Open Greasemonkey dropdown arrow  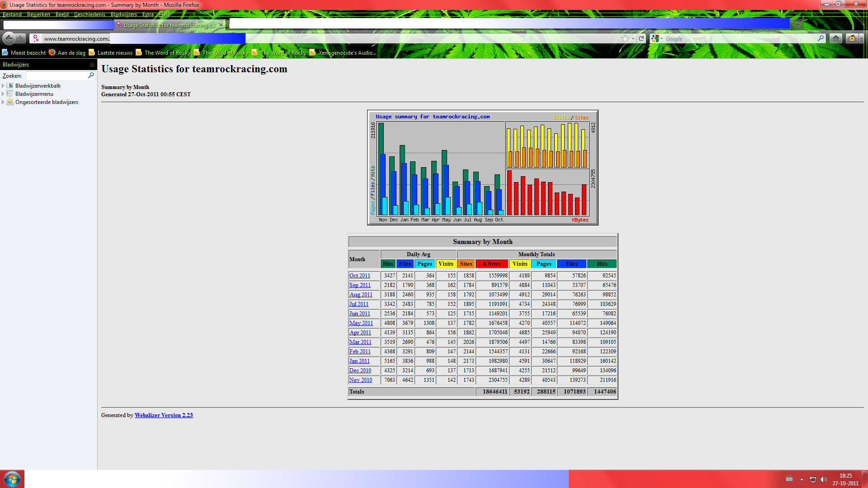[x=861, y=38]
